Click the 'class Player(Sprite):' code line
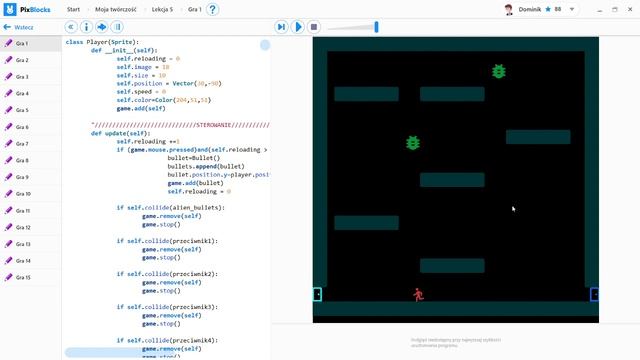Screen dimensions: 640x360 102,42
